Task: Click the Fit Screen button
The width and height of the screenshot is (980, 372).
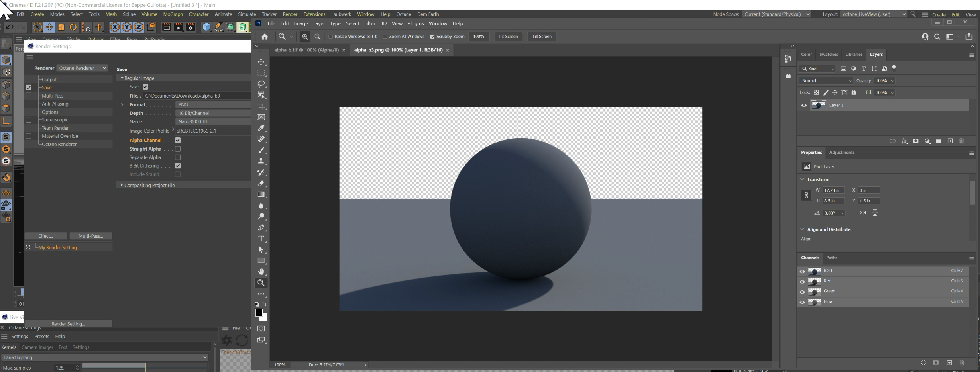Action: [508, 37]
